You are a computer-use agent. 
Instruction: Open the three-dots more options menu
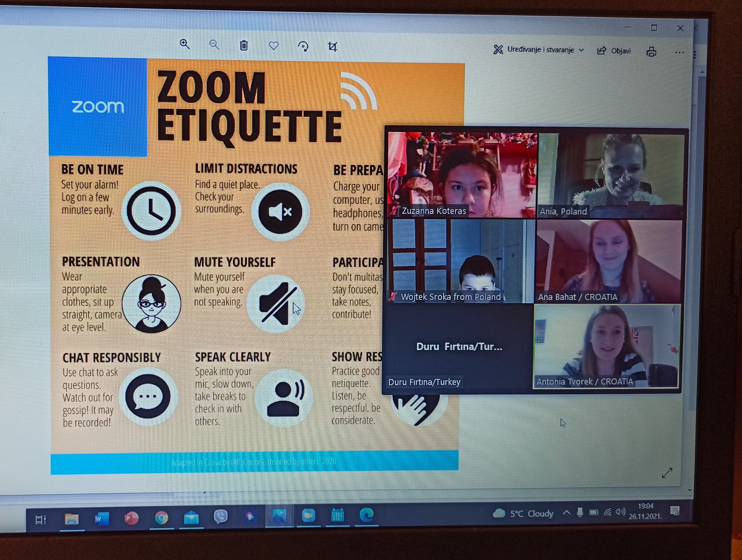pyautogui.click(x=679, y=53)
